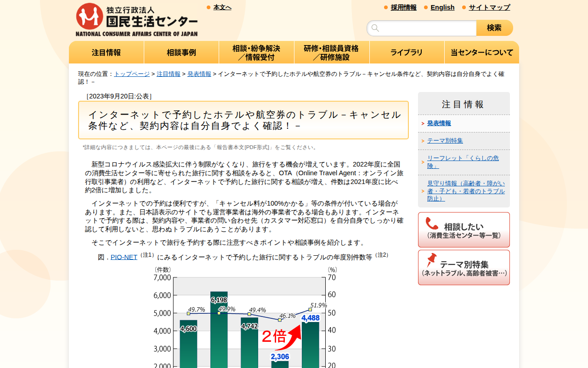Open テーマ別特集 in the sidebar list
This screenshot has width=588, height=368.
tap(445, 141)
